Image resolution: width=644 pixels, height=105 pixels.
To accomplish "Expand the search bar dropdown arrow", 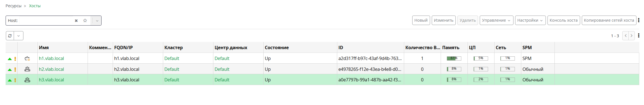I will 97,21.
